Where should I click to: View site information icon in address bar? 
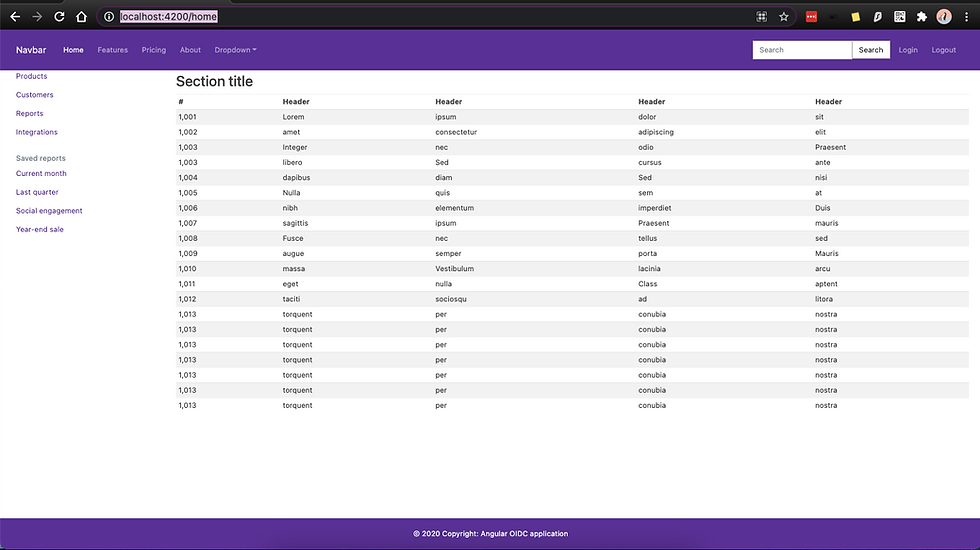(x=109, y=17)
